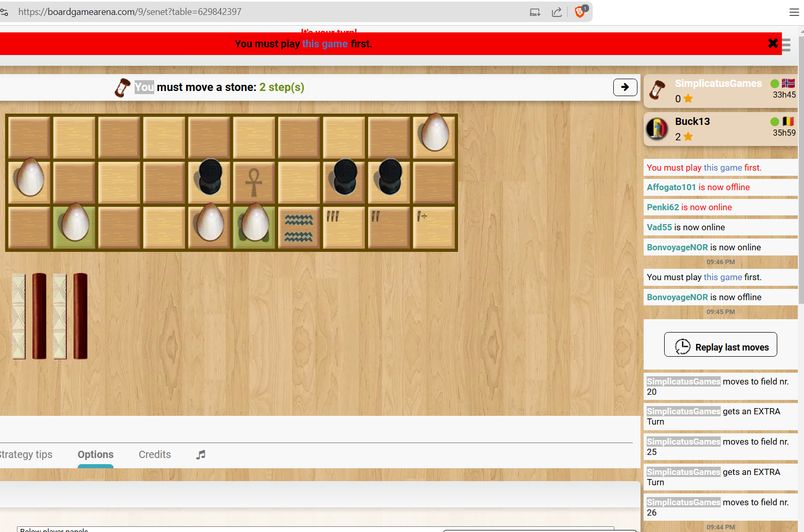Close the red 'You must play this game first' banner
Screen dimensions: 804x532
tap(773, 43)
